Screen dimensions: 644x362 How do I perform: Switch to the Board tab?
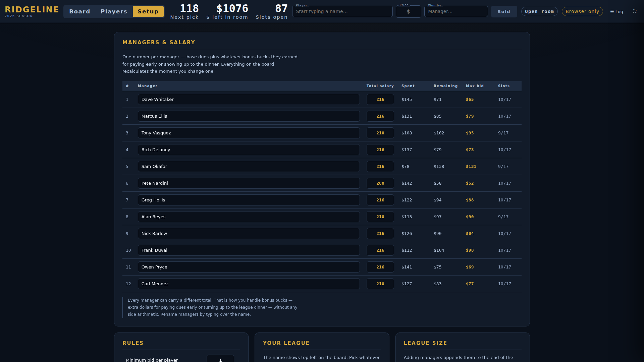point(79,11)
